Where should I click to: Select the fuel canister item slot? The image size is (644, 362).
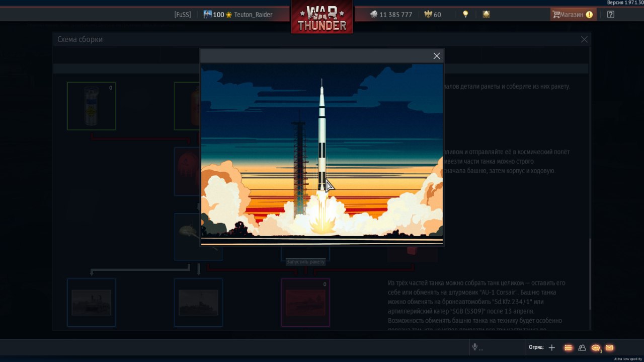[x=92, y=106]
